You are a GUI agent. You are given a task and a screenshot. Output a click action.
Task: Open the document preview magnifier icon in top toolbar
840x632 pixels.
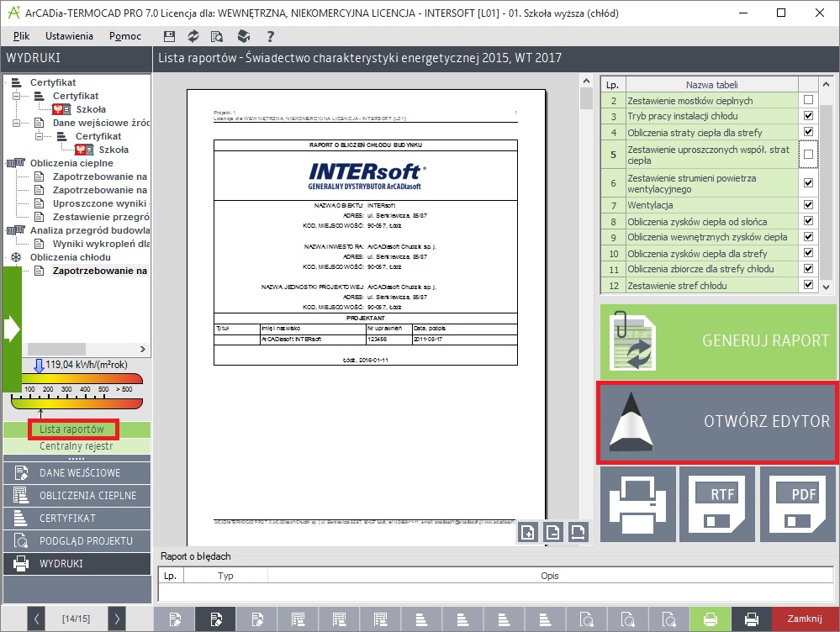(217, 36)
